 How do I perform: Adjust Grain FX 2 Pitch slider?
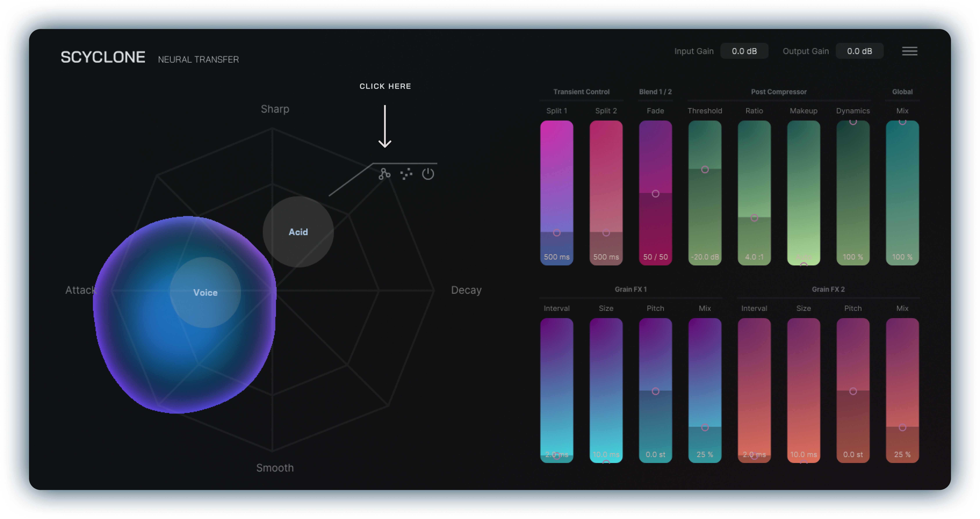tap(853, 390)
